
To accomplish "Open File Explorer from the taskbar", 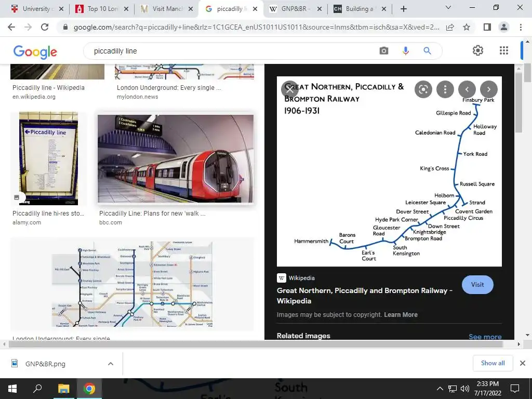I will 63,389.
